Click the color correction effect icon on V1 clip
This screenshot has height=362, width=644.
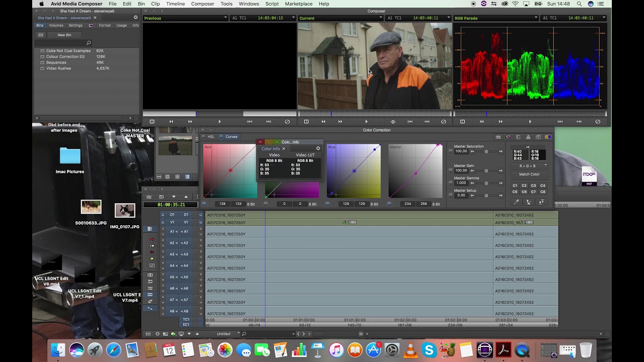(345, 222)
